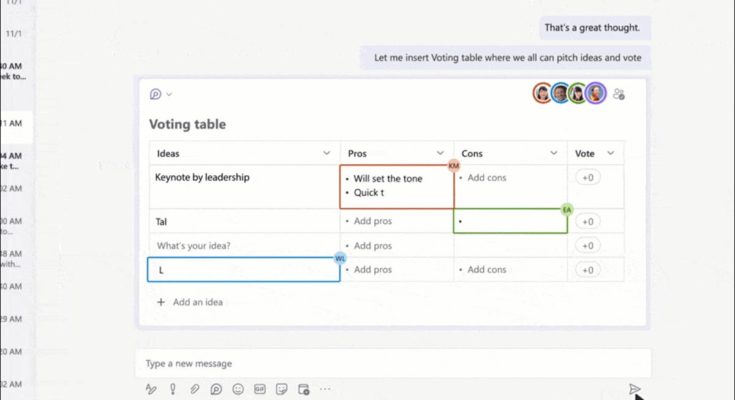
Task: Send the message with arrow icon
Action: 634,389
